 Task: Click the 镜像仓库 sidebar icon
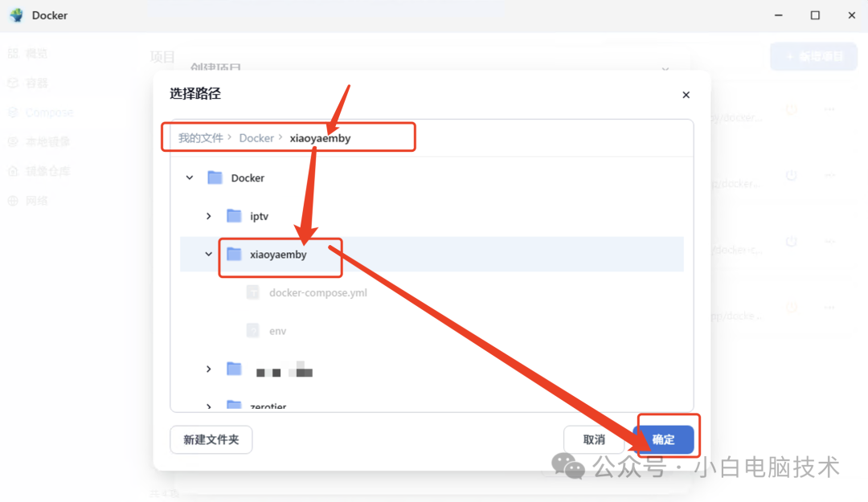pos(13,171)
